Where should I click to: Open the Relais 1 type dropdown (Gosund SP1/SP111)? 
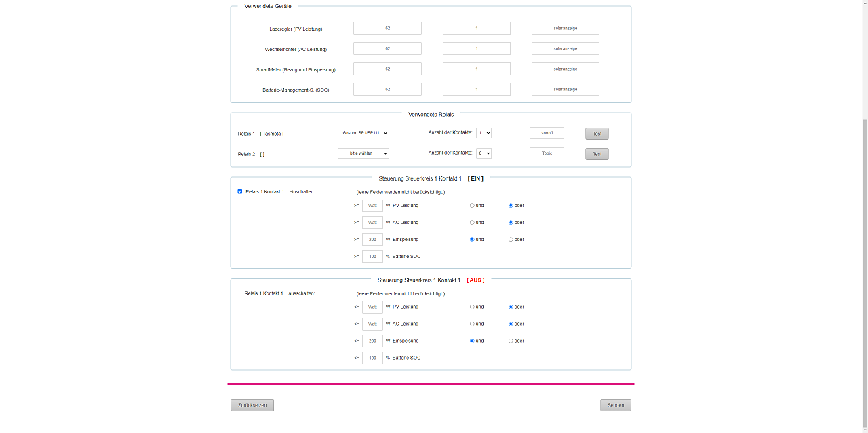(x=363, y=133)
